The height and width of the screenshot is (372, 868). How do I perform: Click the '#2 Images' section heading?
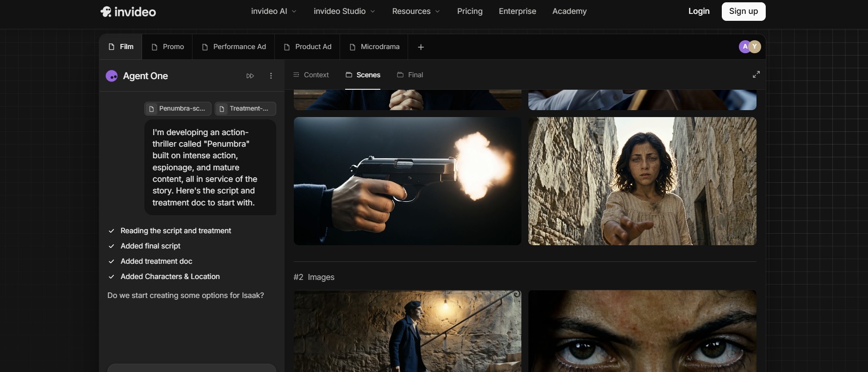click(x=314, y=277)
